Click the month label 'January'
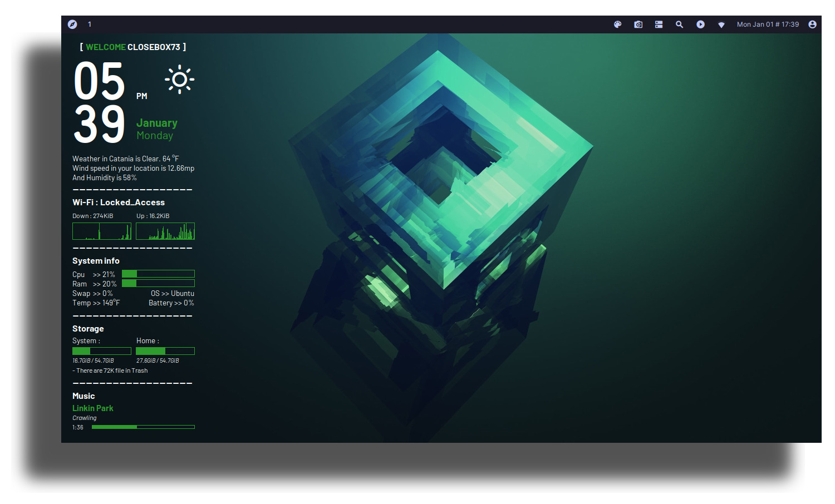This screenshot has width=835, height=504. [157, 123]
